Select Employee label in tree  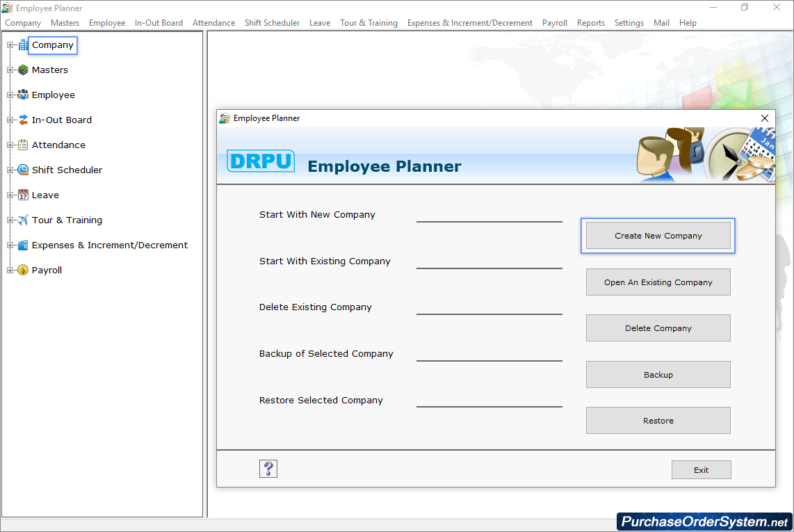tap(53, 95)
